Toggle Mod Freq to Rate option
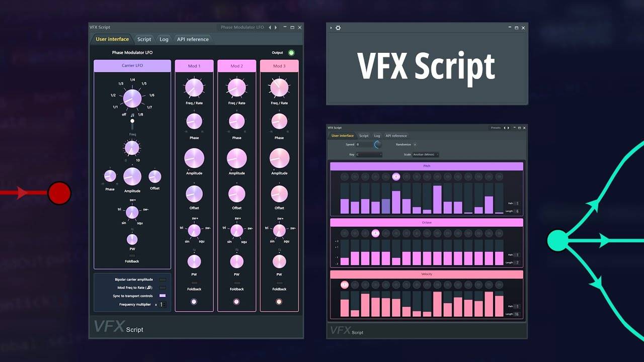Screen dimensions: 644x362 [x=163, y=288]
